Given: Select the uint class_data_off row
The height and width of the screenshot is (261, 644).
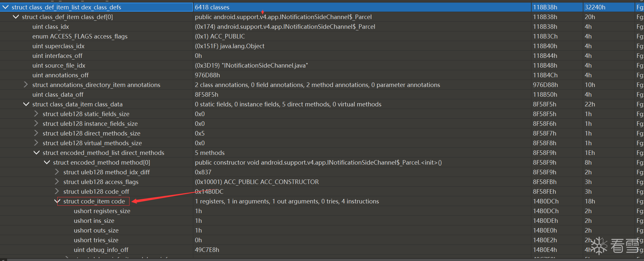Looking at the screenshot, I should (x=58, y=94).
